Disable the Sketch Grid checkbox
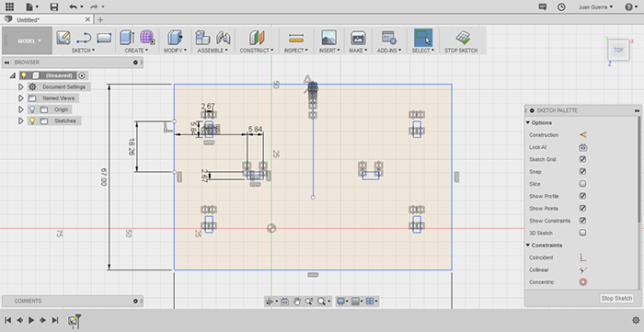This screenshot has height=332, width=644. pos(582,159)
